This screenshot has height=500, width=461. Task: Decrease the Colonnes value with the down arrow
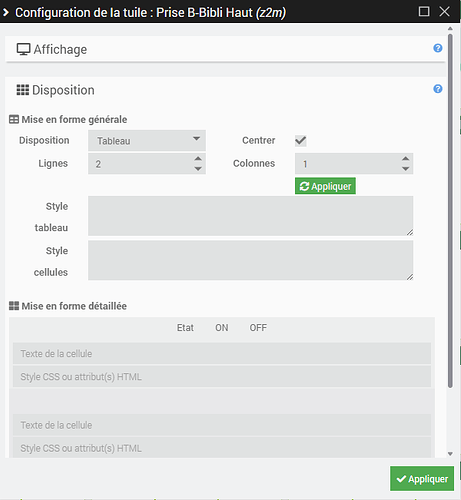(405, 169)
